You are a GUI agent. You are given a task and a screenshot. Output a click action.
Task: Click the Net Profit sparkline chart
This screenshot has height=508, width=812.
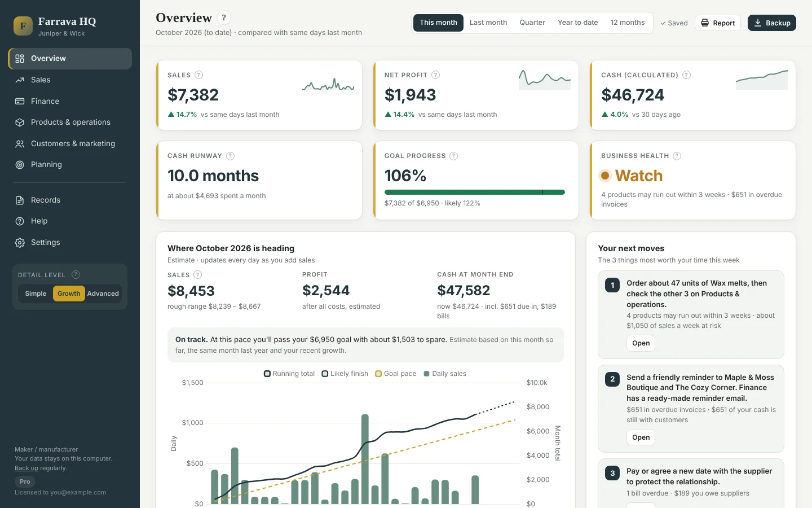click(545, 79)
